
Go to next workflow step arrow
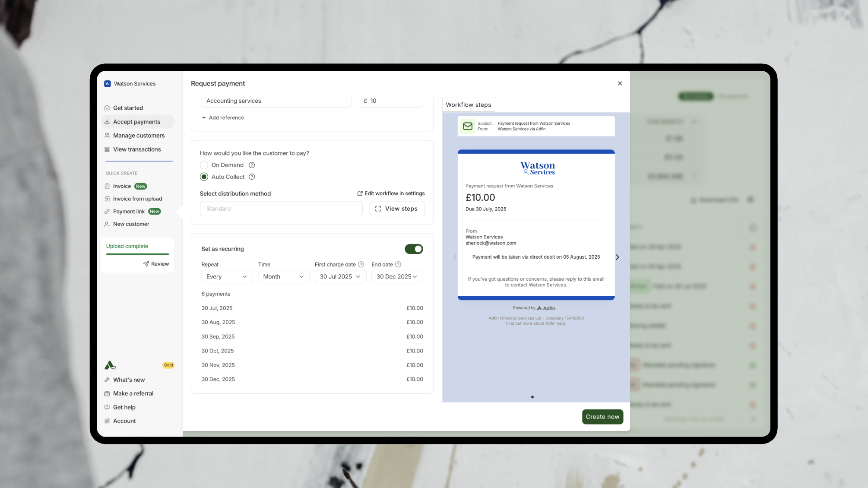pos(618,257)
